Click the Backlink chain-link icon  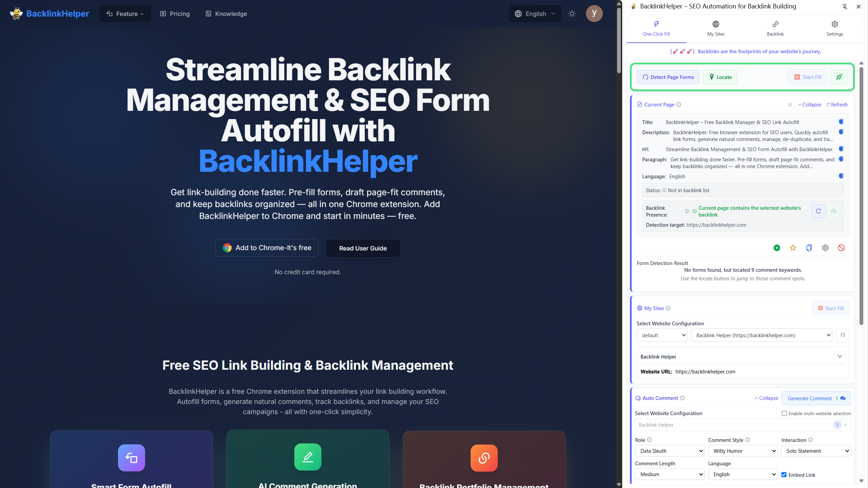point(775,24)
